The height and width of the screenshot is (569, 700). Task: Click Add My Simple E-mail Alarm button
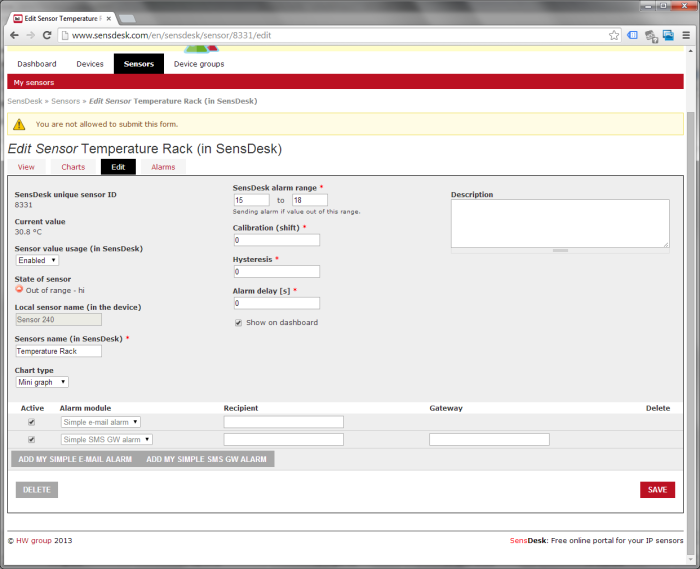click(x=75, y=459)
